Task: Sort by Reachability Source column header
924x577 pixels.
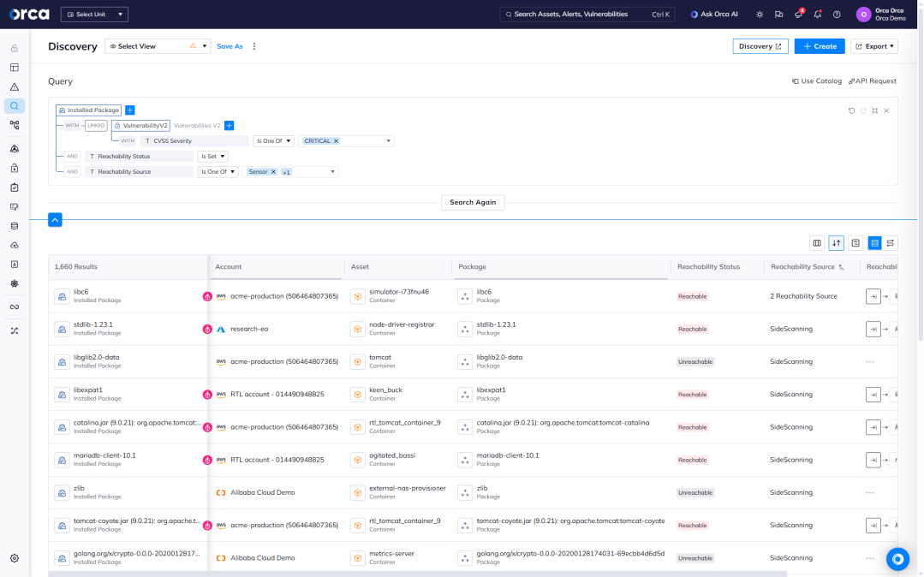Action: click(802, 267)
